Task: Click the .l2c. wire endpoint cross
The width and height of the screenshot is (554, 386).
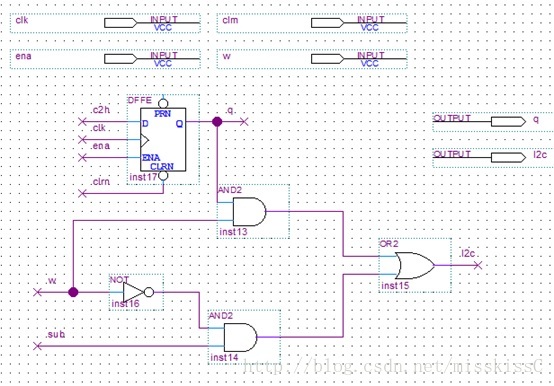Action: click(x=478, y=265)
